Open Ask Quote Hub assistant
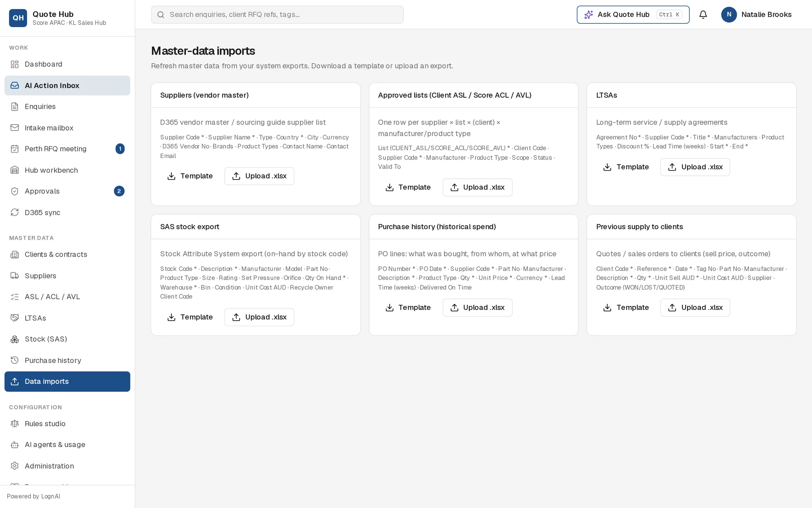Image resolution: width=812 pixels, height=508 pixels. click(633, 15)
